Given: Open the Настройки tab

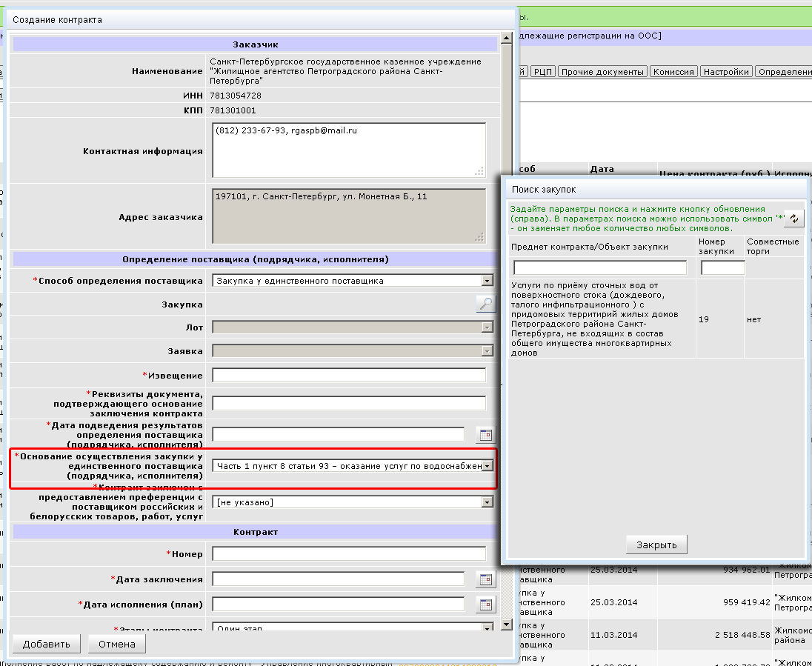Looking at the screenshot, I should [x=726, y=71].
